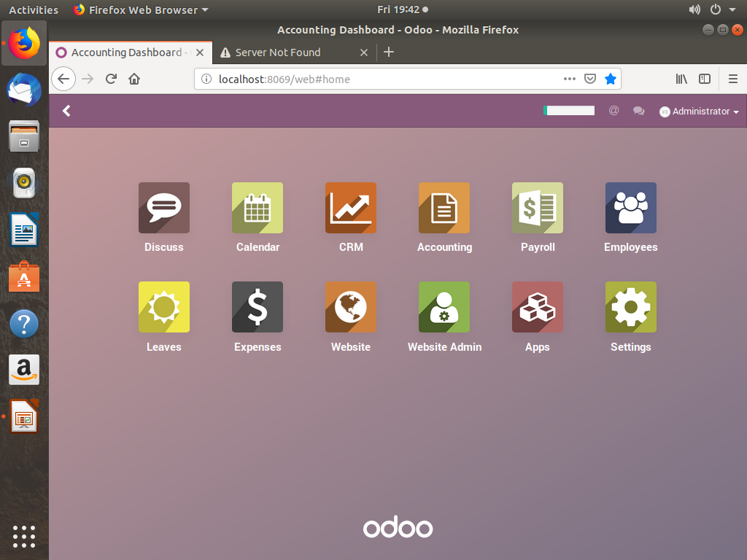Launch the Expenses app
Image resolution: width=747 pixels, height=560 pixels.
[258, 307]
